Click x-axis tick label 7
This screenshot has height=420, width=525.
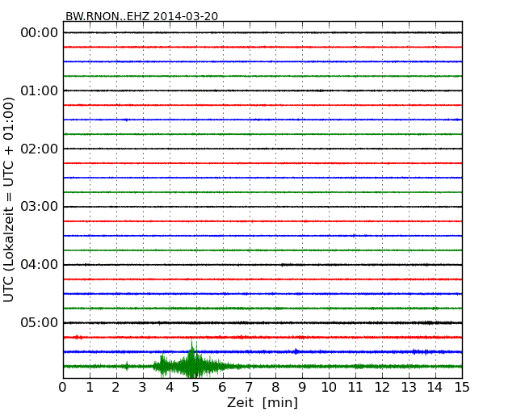tap(249, 388)
